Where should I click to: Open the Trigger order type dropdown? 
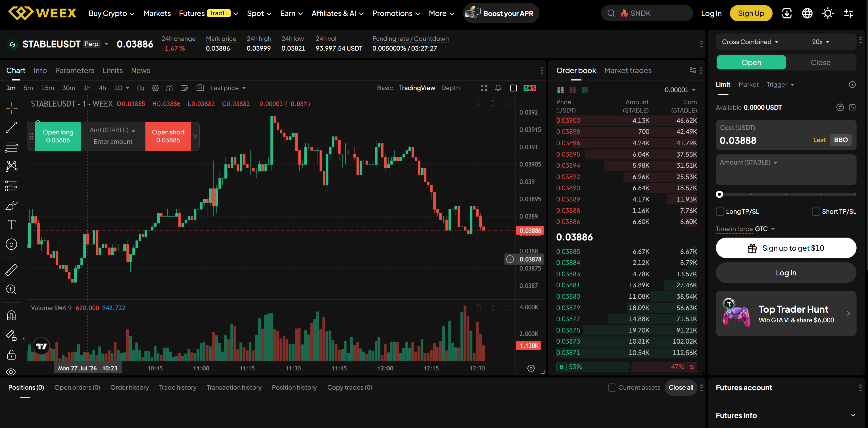(x=780, y=85)
